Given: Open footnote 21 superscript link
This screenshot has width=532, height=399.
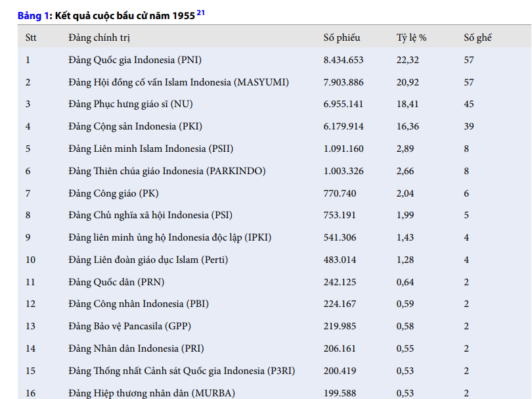Looking at the screenshot, I should (201, 13).
